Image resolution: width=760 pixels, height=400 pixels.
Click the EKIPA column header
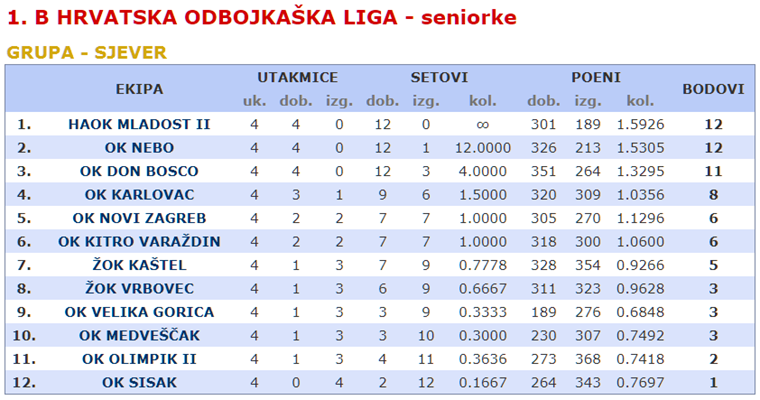coord(139,89)
